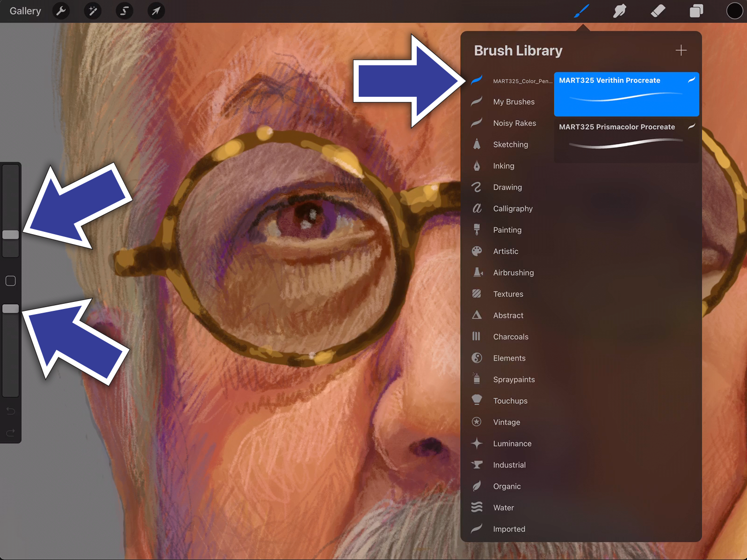Open the active color picker
Viewport: 747px width, 560px height.
click(734, 11)
